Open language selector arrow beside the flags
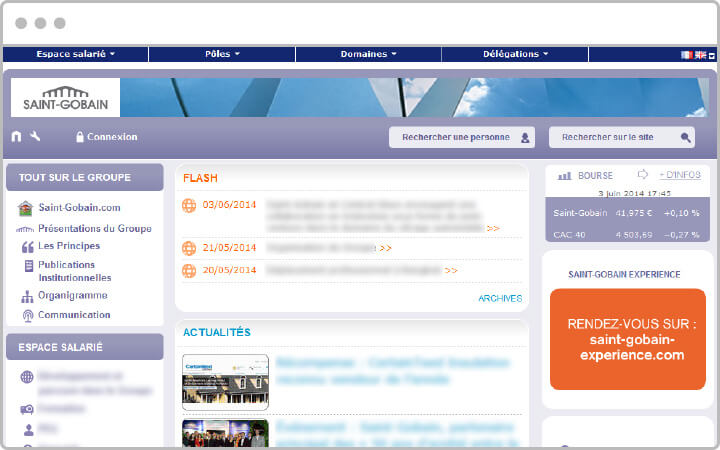The height and width of the screenshot is (450, 720). coord(712,56)
